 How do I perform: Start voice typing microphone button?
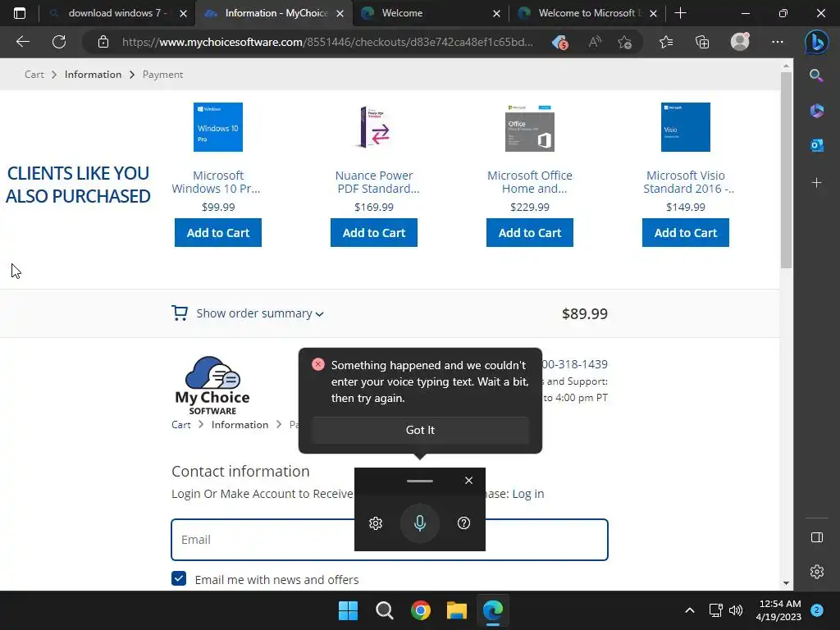click(x=420, y=523)
